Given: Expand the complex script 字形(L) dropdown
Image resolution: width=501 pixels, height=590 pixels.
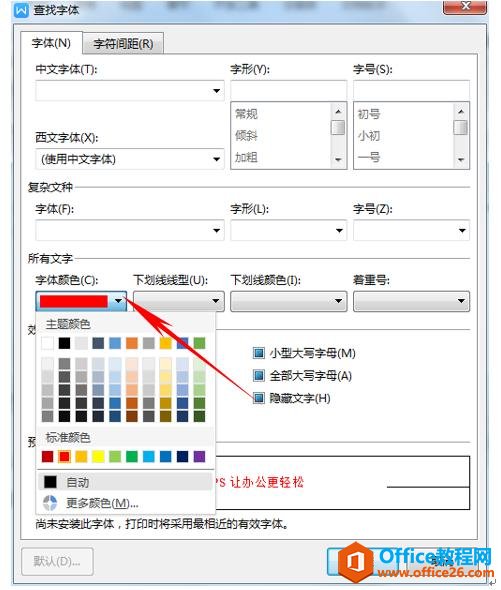Looking at the screenshot, I should (339, 230).
